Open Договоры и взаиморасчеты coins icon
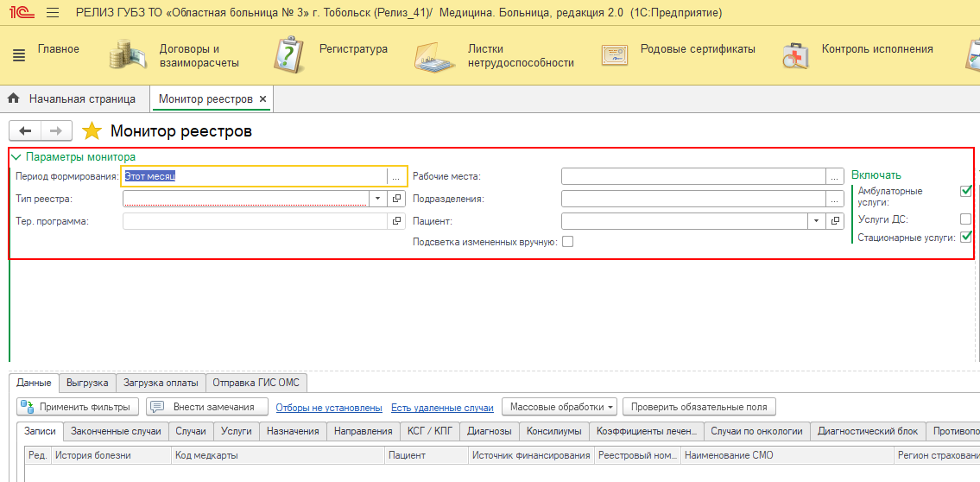This screenshot has width=980, height=482. [x=129, y=55]
